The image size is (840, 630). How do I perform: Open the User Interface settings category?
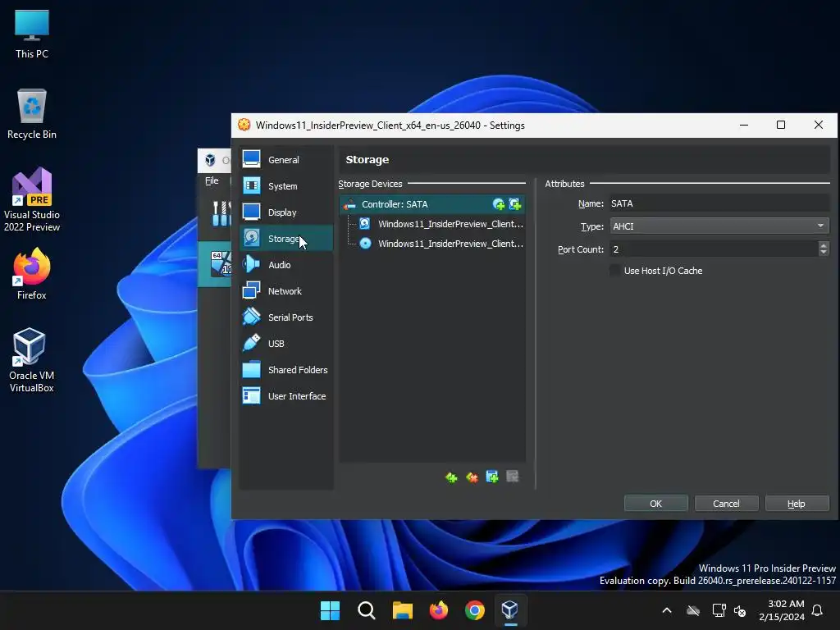tap(286, 396)
